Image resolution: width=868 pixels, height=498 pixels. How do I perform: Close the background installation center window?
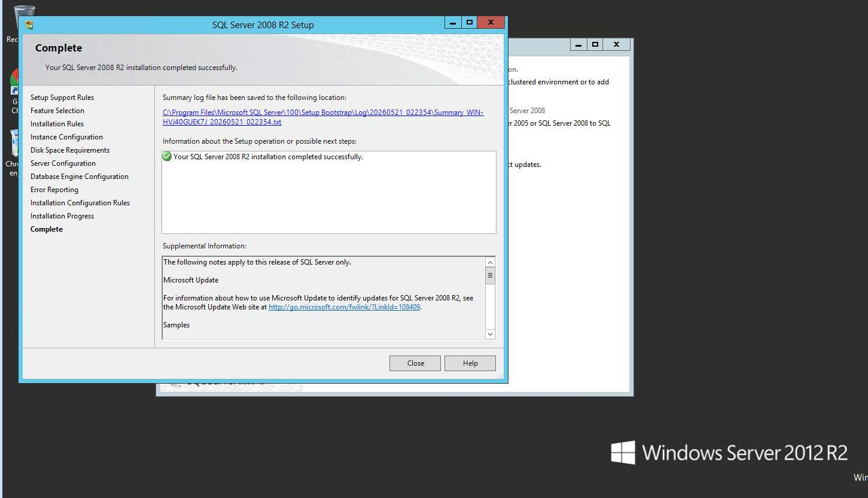click(x=616, y=45)
